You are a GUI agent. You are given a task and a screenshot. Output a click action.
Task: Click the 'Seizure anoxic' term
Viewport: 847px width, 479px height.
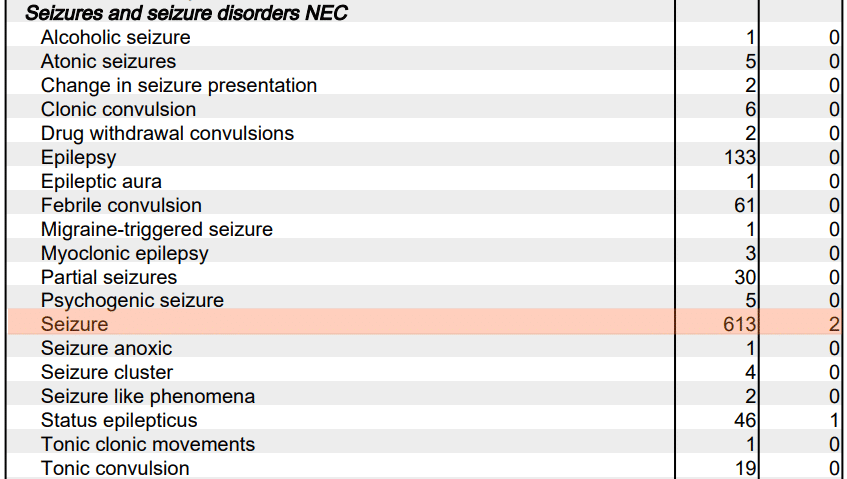106,348
